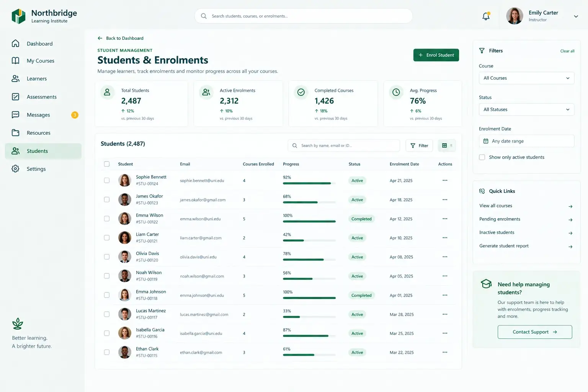Toggle the select-all students checkbox
This screenshot has width=588, height=392.
[107, 164]
